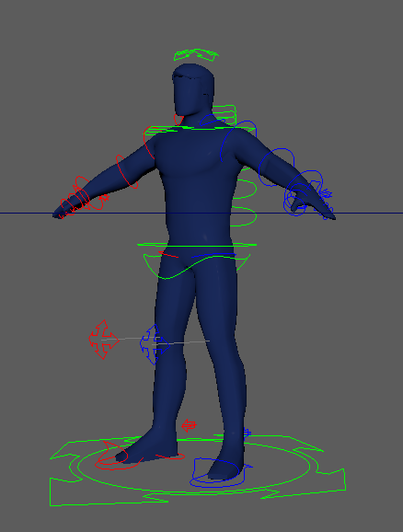Select the green waist line control
Screen dimensions: 403x532
[197, 245]
